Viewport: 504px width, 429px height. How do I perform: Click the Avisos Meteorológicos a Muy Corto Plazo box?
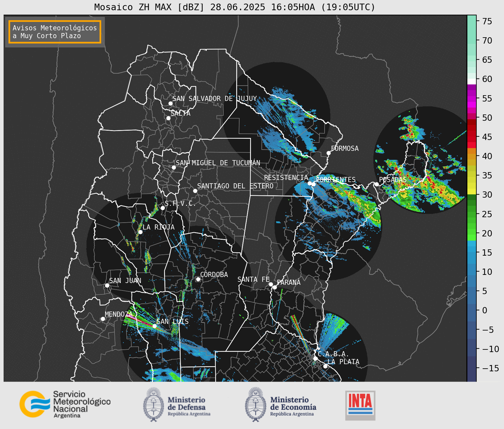pos(55,32)
